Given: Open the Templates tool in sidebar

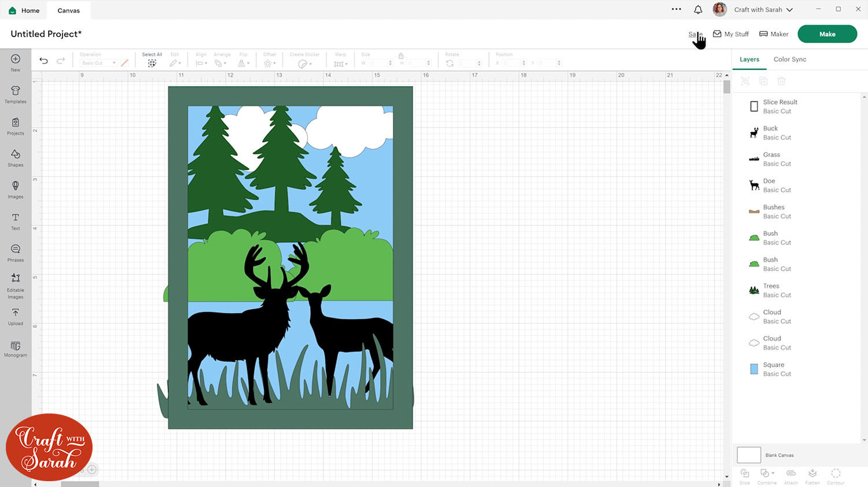Looking at the screenshot, I should coord(16,94).
